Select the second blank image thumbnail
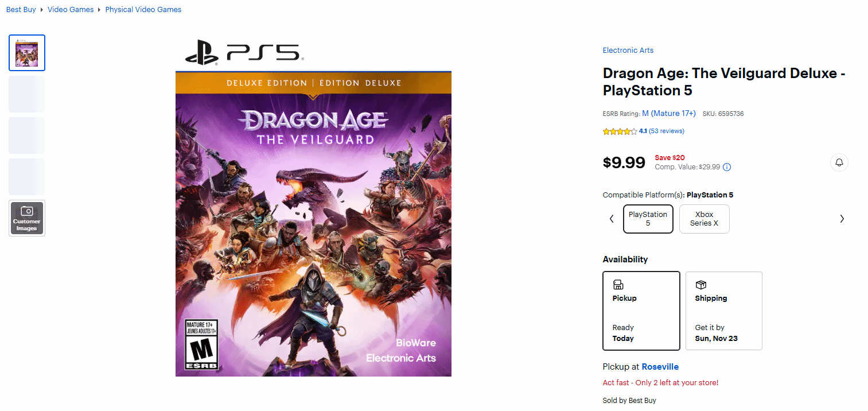The width and height of the screenshot is (868, 411). pos(27,94)
